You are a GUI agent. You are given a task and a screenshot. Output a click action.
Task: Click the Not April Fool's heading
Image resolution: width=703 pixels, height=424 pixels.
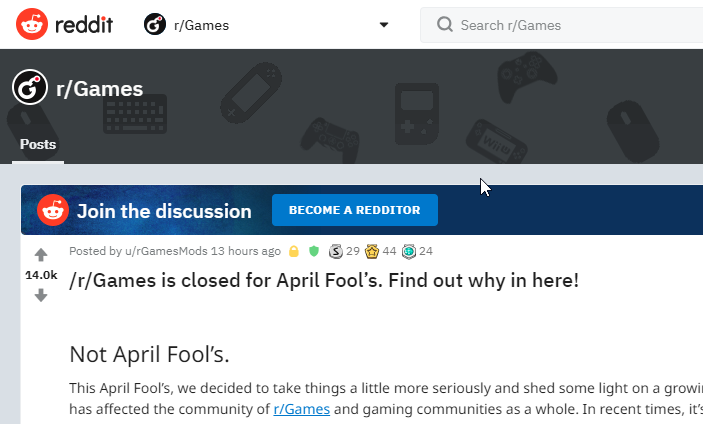[x=149, y=354]
